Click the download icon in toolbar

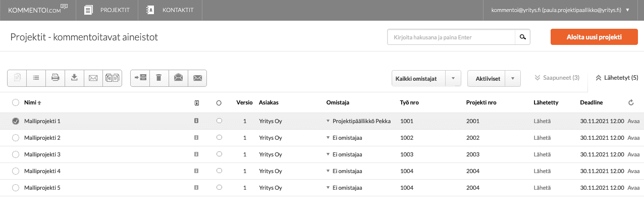pyautogui.click(x=74, y=78)
